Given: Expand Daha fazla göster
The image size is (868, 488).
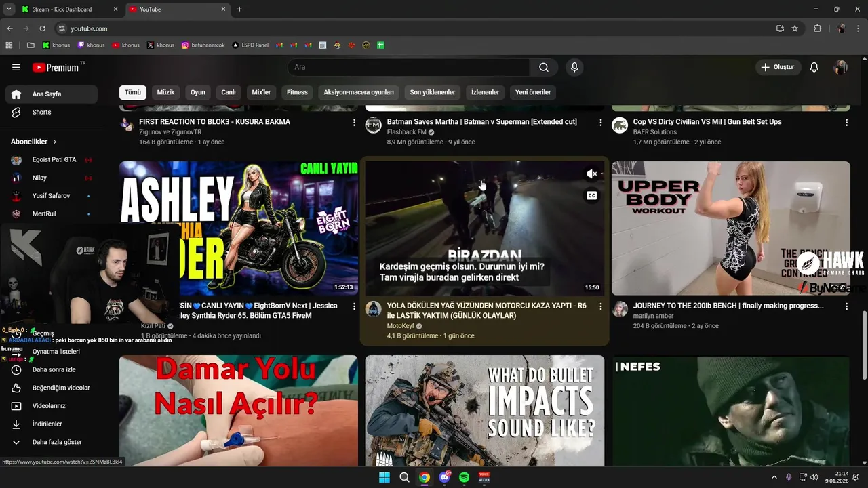Looking at the screenshot, I should coord(52,442).
